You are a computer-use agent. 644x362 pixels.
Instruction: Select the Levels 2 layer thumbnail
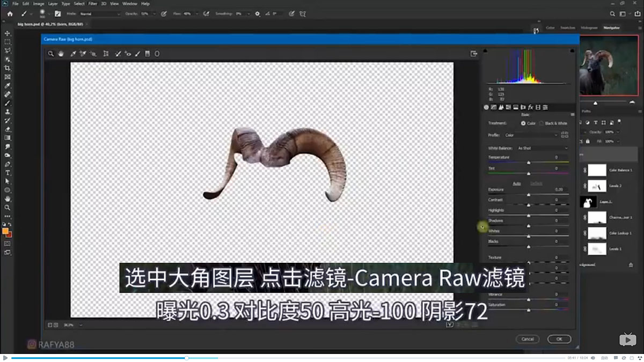click(597, 186)
